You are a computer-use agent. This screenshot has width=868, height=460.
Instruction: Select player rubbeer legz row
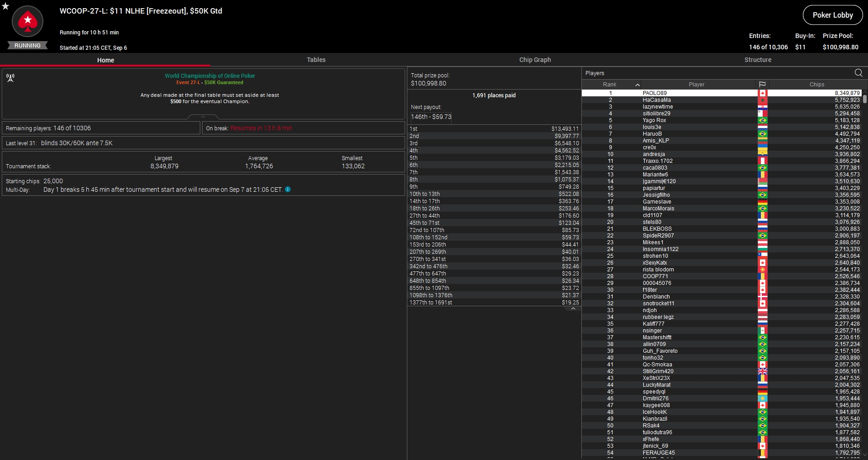(722, 317)
